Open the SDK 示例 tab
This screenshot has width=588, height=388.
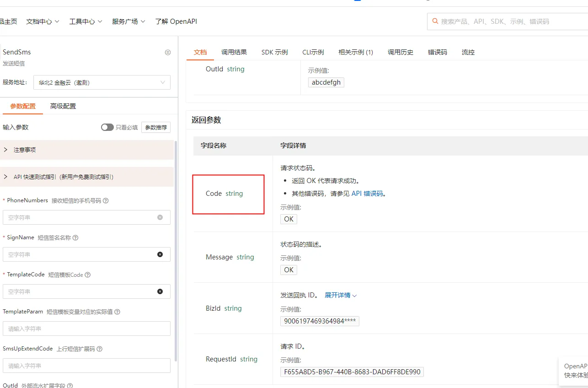(275, 52)
